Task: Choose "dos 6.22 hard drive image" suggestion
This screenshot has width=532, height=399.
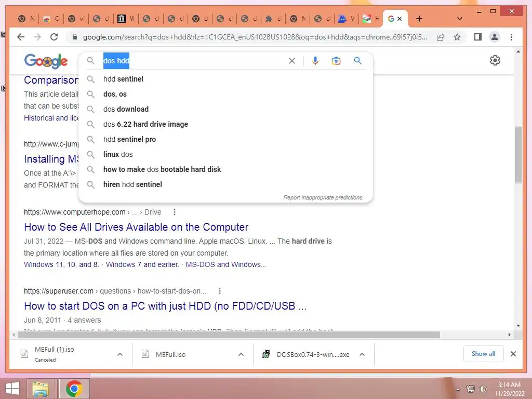Action: coord(225,124)
